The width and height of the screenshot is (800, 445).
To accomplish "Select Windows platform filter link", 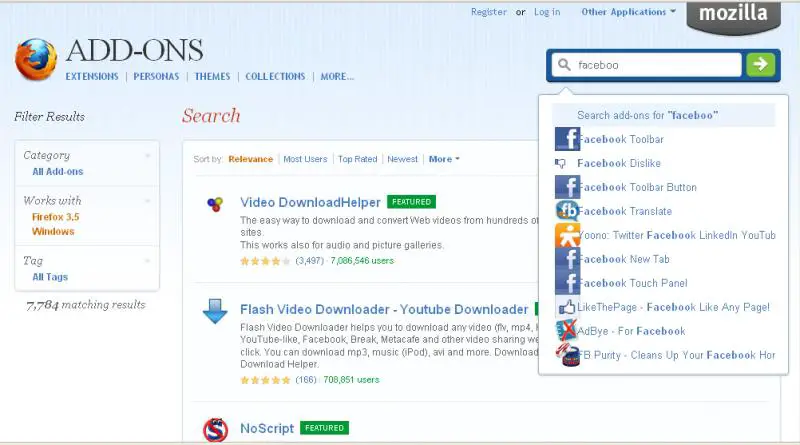I will point(53,231).
